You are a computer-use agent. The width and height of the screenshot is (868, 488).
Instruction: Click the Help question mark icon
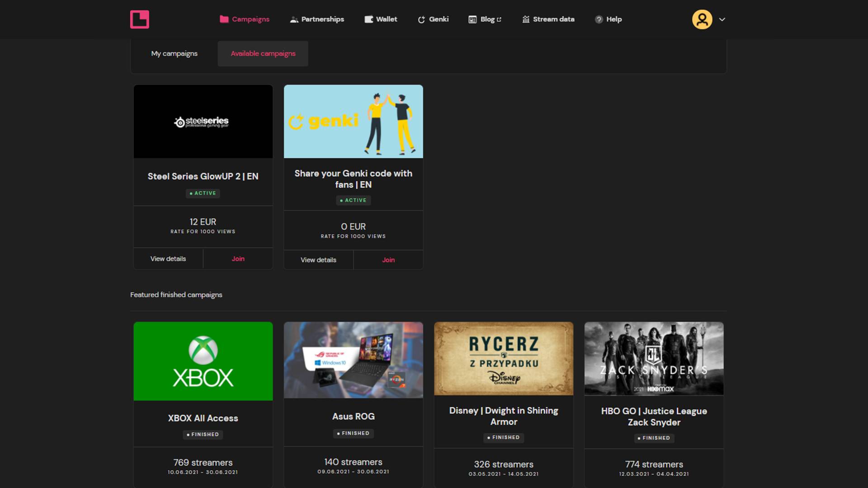pos(599,19)
